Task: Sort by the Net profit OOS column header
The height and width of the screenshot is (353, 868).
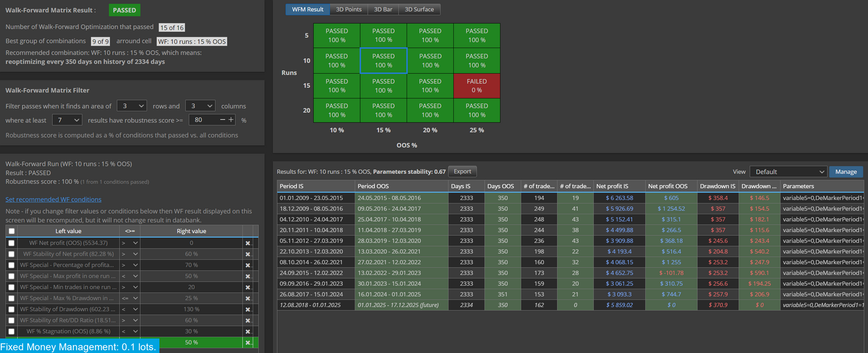Action: point(671,186)
